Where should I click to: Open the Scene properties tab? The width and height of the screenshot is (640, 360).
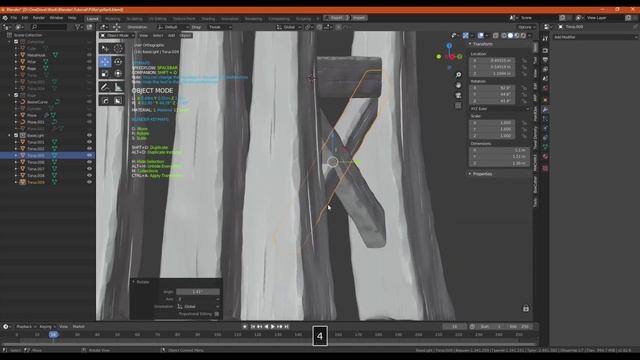(x=545, y=79)
